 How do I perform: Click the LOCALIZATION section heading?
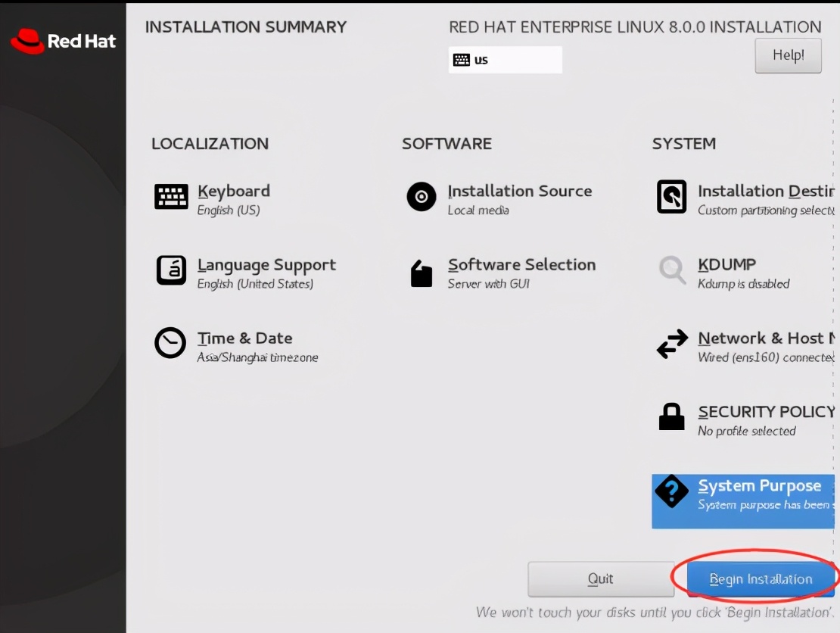[x=210, y=144]
